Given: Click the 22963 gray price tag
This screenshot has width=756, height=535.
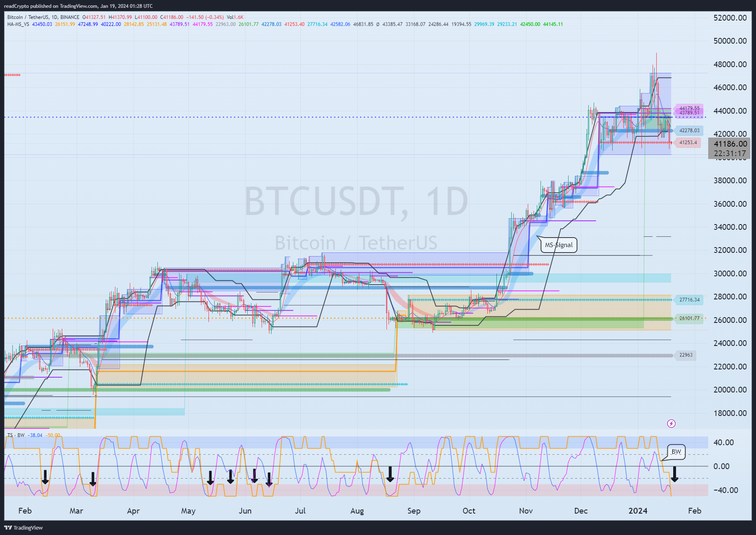Looking at the screenshot, I should click(x=686, y=355).
